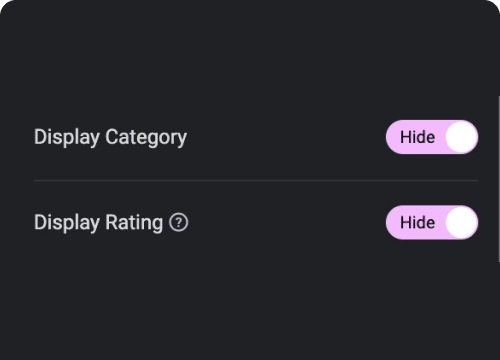Screen dimensions: 500x360
Task: Select the Display Rating label
Action: pos(98,223)
